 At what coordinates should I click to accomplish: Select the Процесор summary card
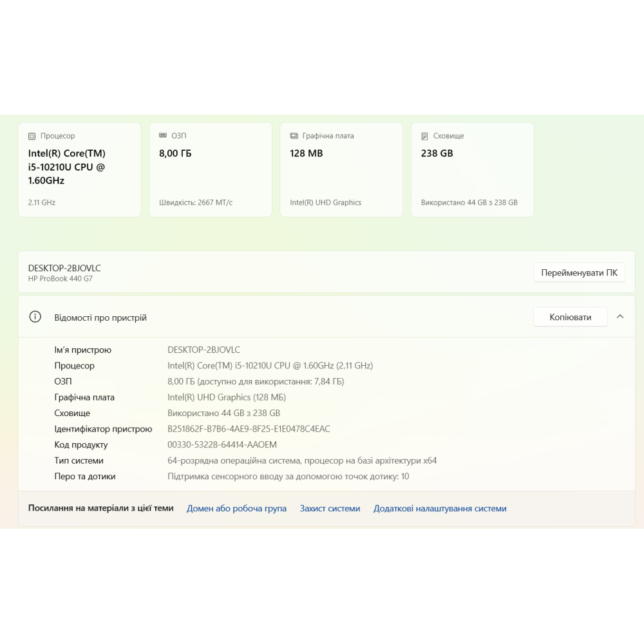click(80, 169)
